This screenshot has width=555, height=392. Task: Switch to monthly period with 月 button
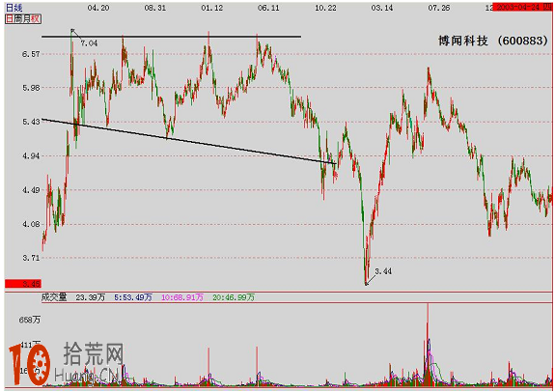coord(27,18)
